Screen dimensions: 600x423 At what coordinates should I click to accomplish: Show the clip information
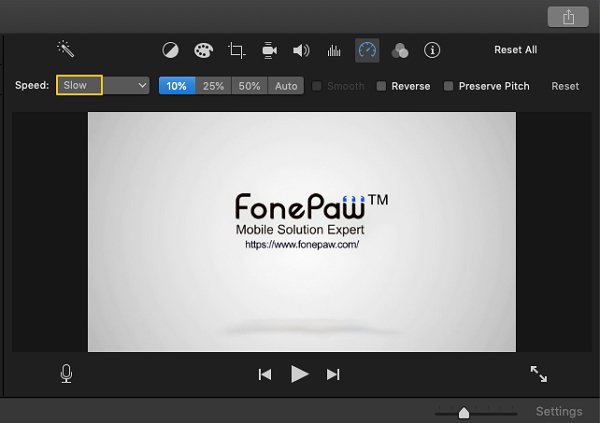pyautogui.click(x=432, y=50)
